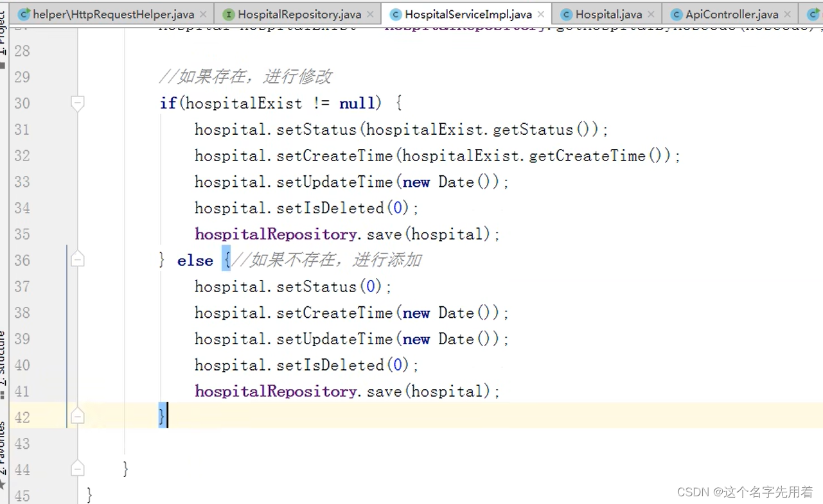Close the helper\HttpRequestHelper.java tab
823x504 pixels.
(x=204, y=14)
